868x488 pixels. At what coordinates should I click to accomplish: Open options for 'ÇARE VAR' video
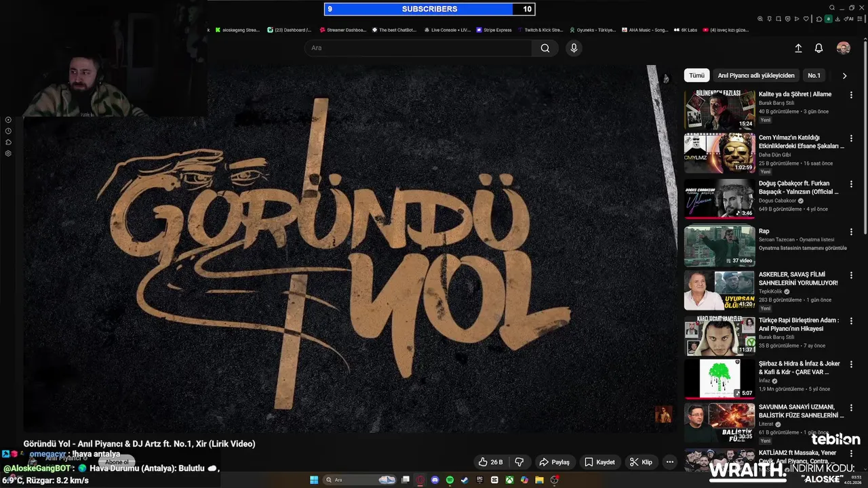(851, 365)
